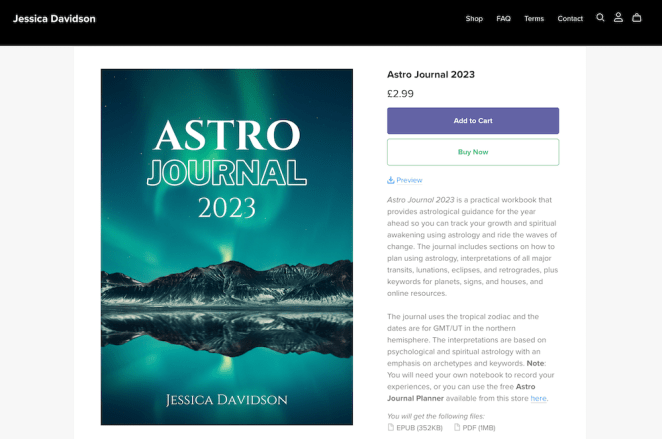Click the PDF (1MB) file label

point(480,428)
